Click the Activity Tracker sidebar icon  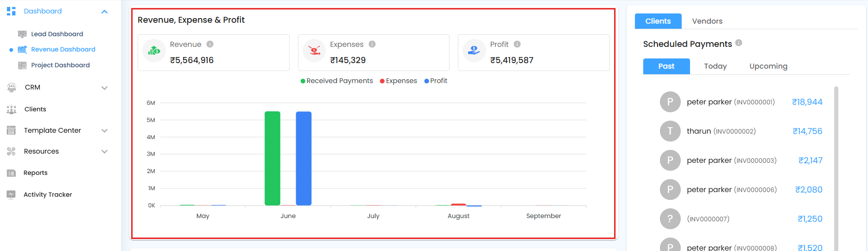(x=12, y=194)
